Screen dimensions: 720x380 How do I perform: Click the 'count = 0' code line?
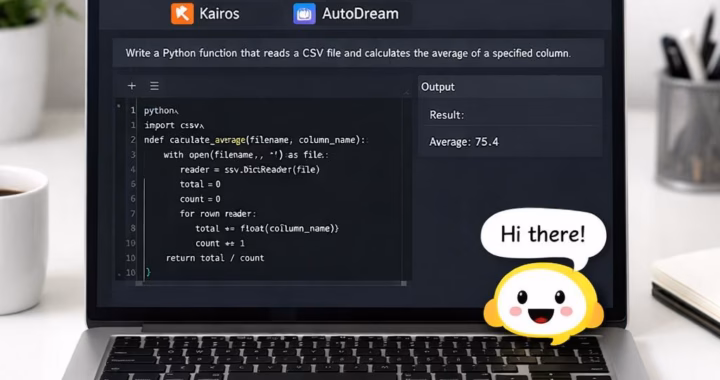coord(200,199)
